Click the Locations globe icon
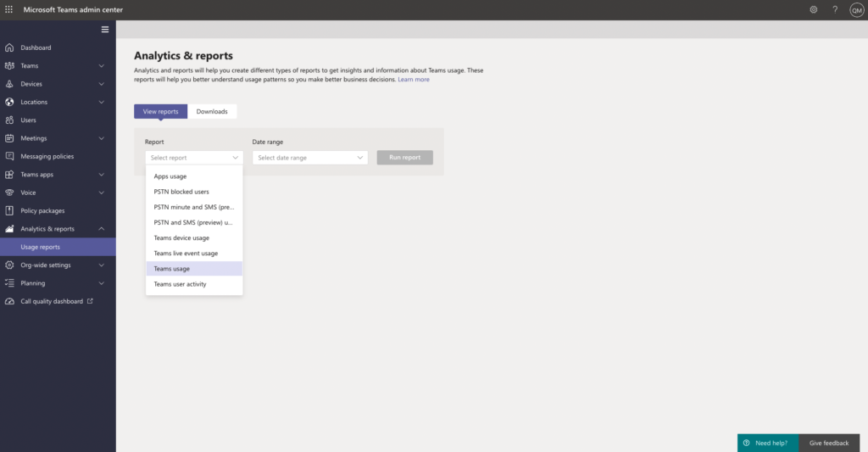 [x=9, y=102]
